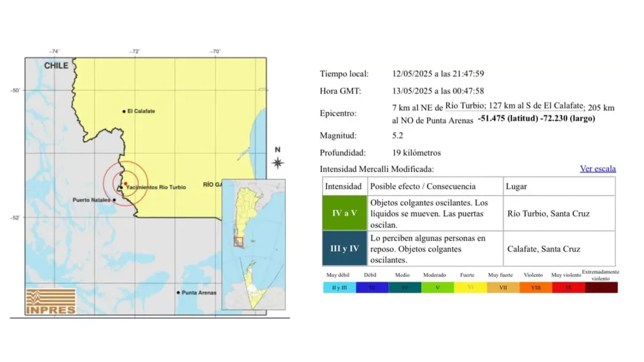Image resolution: width=644 pixels, height=362 pixels.
Task: Click the Punta Arenas city marker
Action: 178,292
